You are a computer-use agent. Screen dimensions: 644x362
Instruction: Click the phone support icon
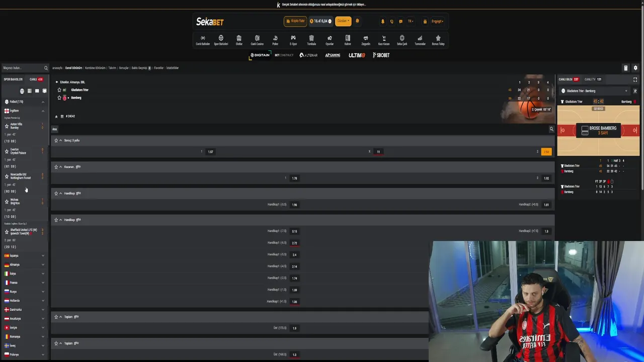click(392, 22)
